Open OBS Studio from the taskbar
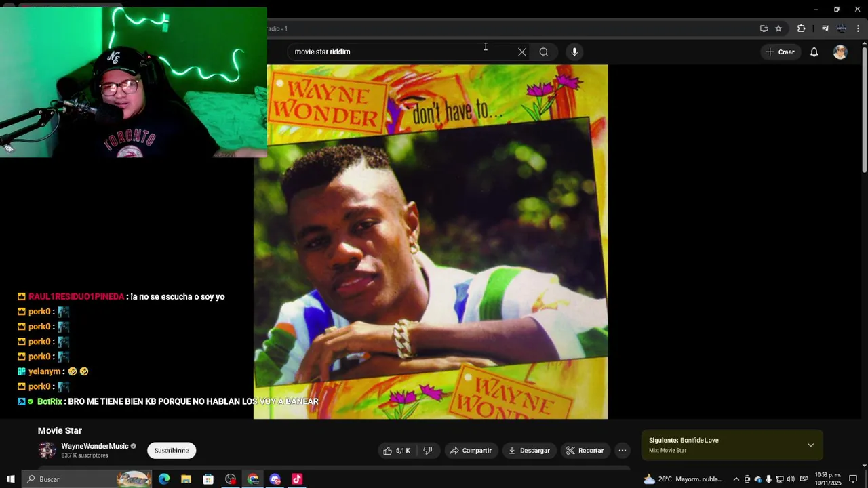 pyautogui.click(x=231, y=479)
